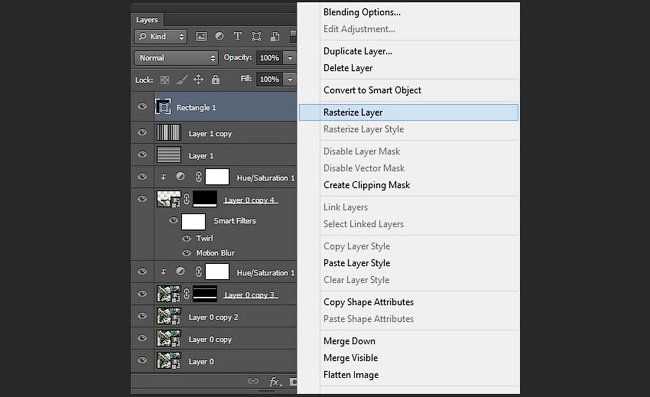This screenshot has width=650, height=397.
Task: Click black mask of Layer 0 copy 4
Action: [x=205, y=199]
